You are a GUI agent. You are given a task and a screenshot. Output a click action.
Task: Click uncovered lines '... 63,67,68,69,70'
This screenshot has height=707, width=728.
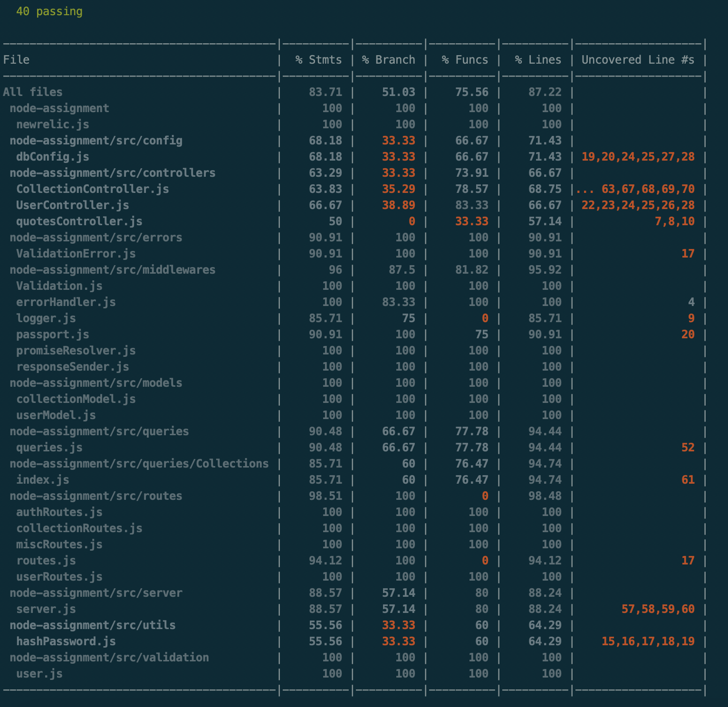(635, 189)
